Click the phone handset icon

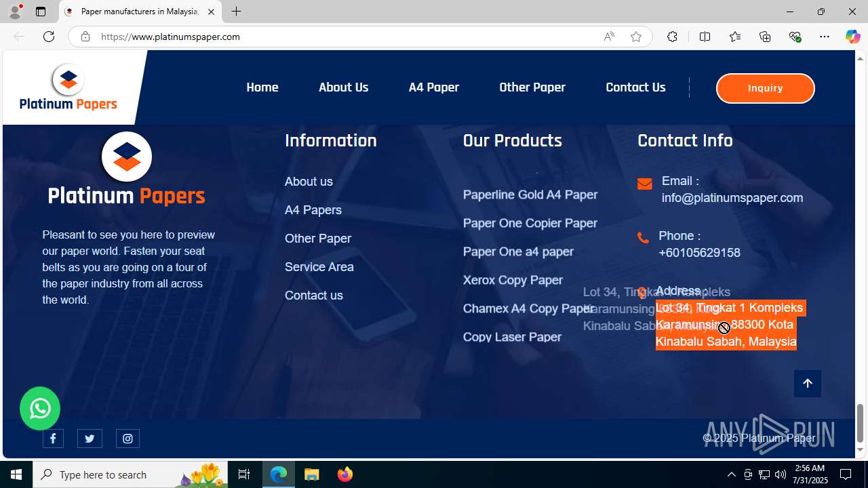pyautogui.click(x=643, y=237)
